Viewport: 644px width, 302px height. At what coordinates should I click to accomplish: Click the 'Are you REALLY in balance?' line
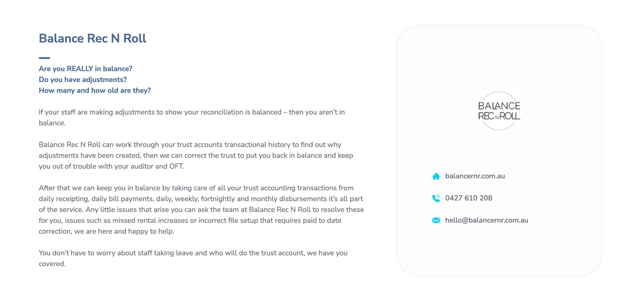point(86,69)
